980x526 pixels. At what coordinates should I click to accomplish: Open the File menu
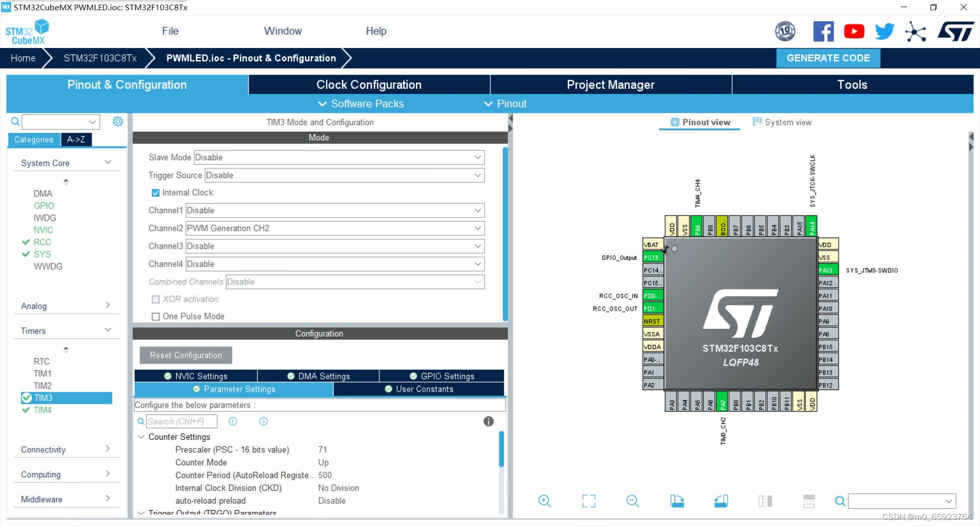[170, 31]
